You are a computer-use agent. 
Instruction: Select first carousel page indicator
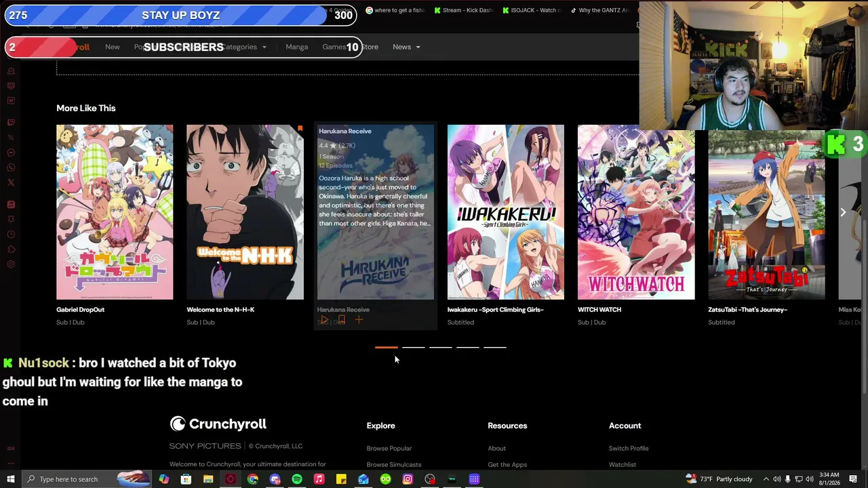[x=387, y=347]
